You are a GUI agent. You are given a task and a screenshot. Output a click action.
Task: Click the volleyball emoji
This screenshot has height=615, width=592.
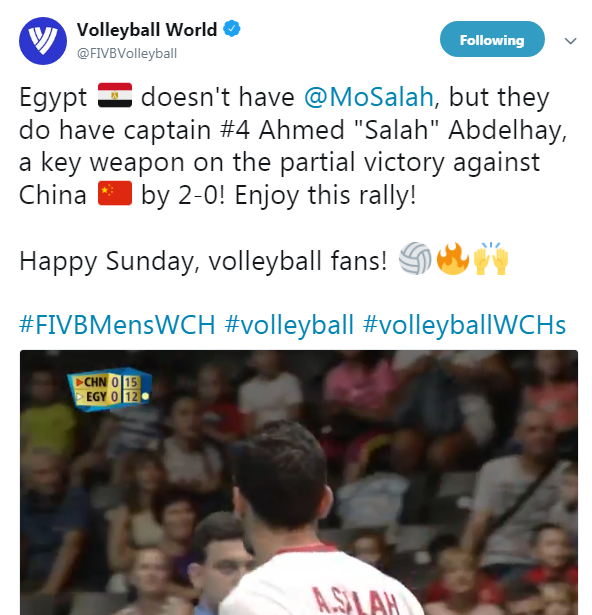click(415, 258)
